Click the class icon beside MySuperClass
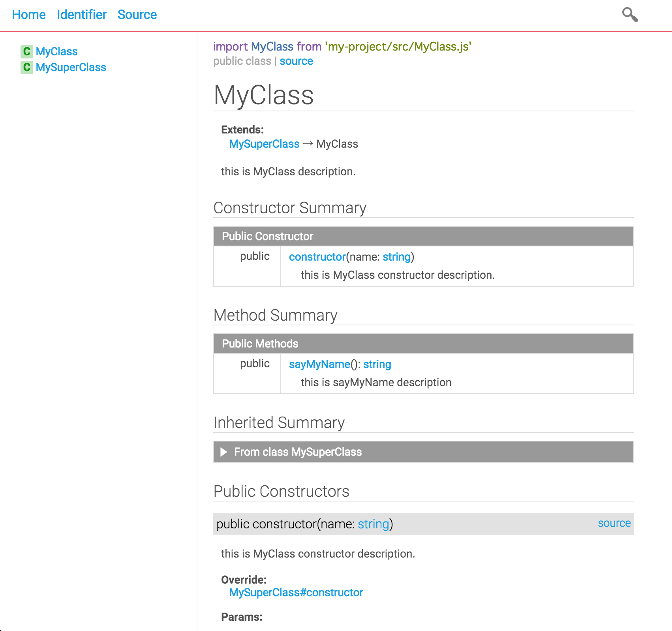Screen dimensions: 672x631 [x=26, y=67]
